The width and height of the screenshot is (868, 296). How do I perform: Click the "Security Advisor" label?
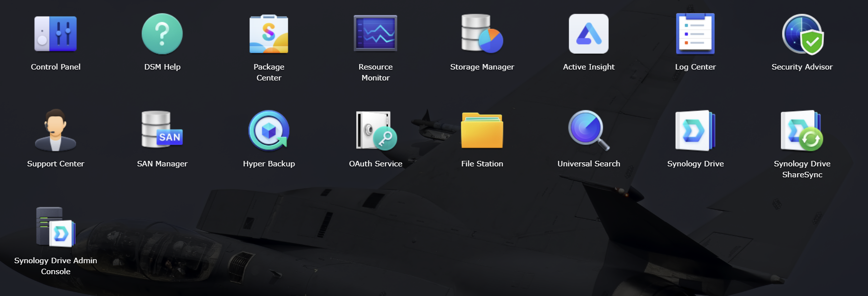click(802, 67)
